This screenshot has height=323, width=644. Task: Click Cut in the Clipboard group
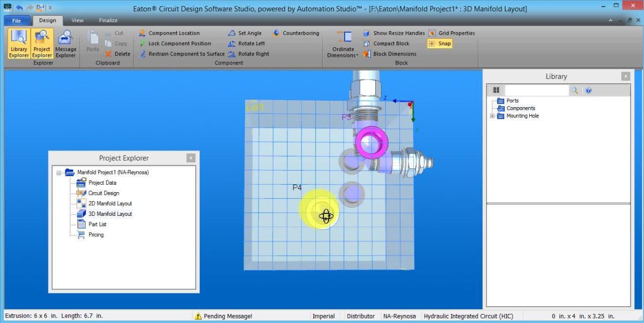pos(114,33)
